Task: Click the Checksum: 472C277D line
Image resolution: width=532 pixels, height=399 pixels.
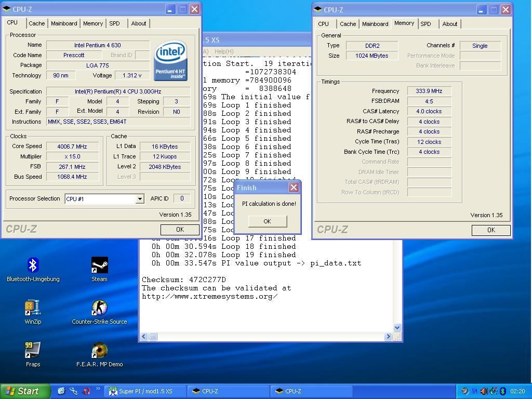Action: pos(184,280)
